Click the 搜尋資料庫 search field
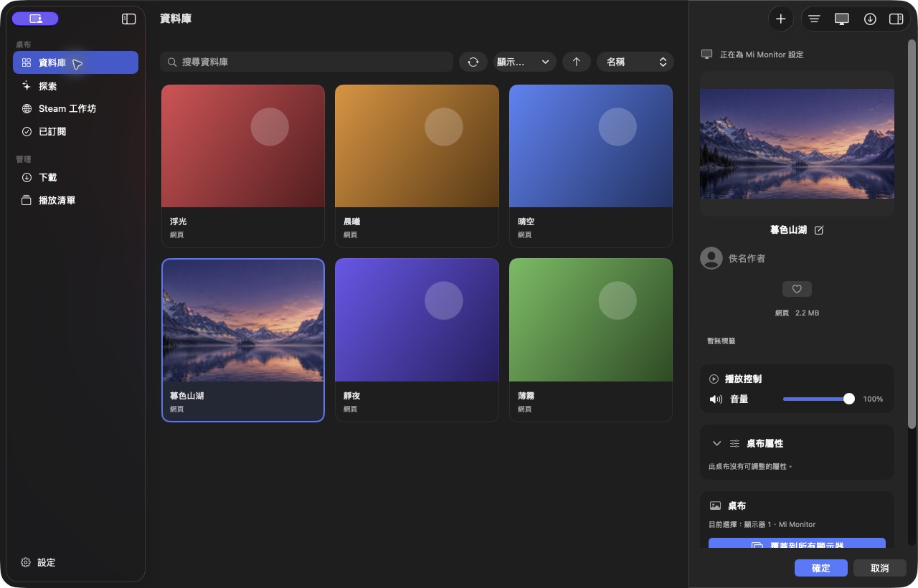 (x=307, y=62)
